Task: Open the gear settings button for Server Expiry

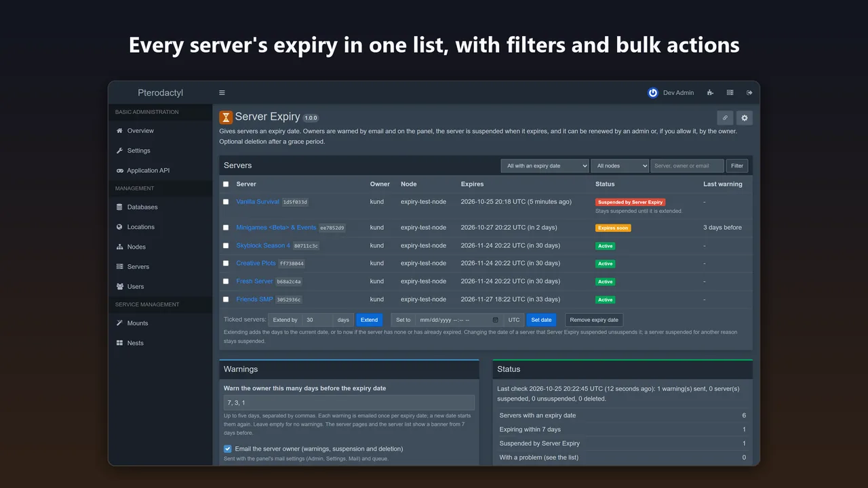Action: coord(744,118)
